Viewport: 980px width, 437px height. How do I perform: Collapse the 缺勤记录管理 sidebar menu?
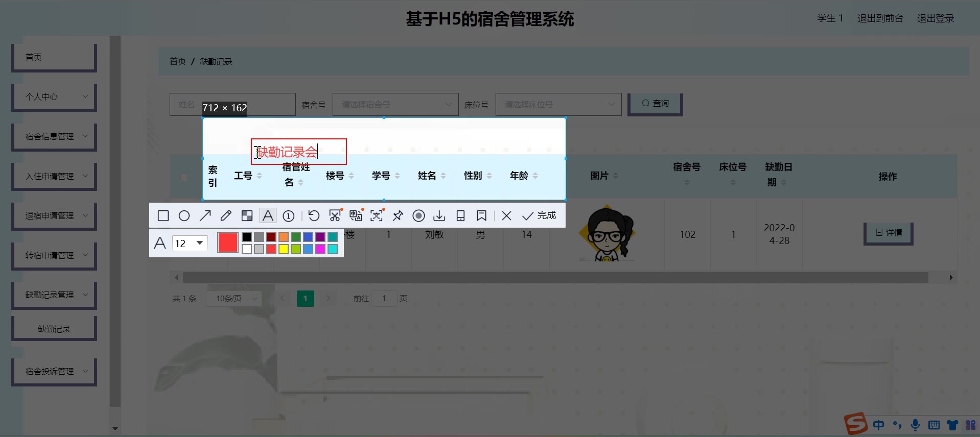pos(54,295)
